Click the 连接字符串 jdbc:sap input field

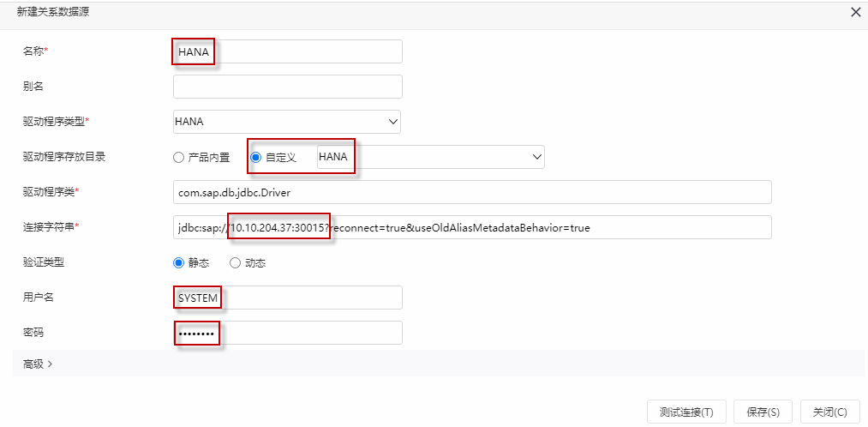(x=472, y=227)
